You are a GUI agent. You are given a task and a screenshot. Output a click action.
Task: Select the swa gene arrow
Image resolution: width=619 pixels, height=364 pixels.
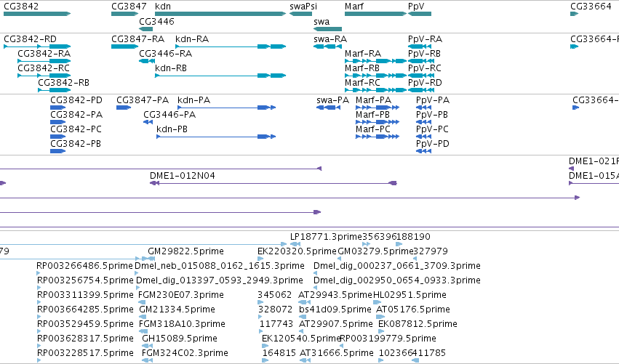[x=327, y=29]
